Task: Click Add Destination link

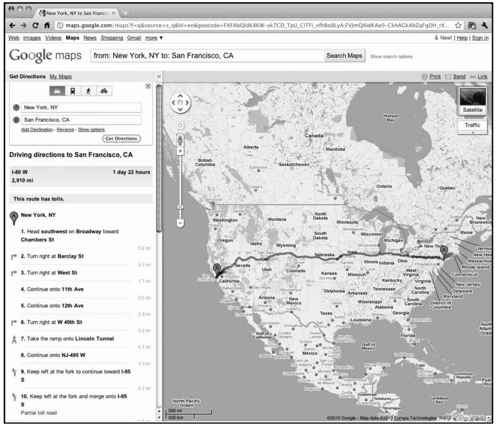Action: click(x=37, y=130)
